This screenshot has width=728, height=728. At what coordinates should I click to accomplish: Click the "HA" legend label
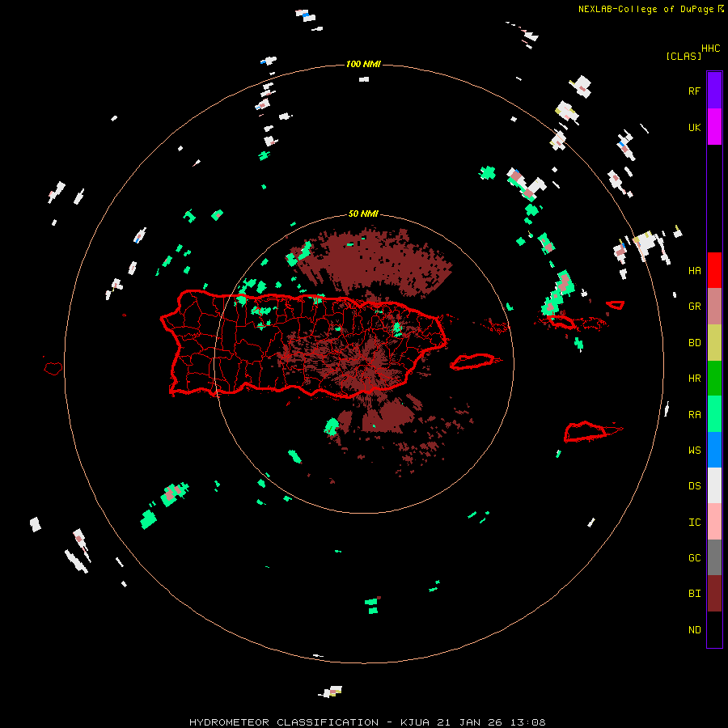[694, 271]
